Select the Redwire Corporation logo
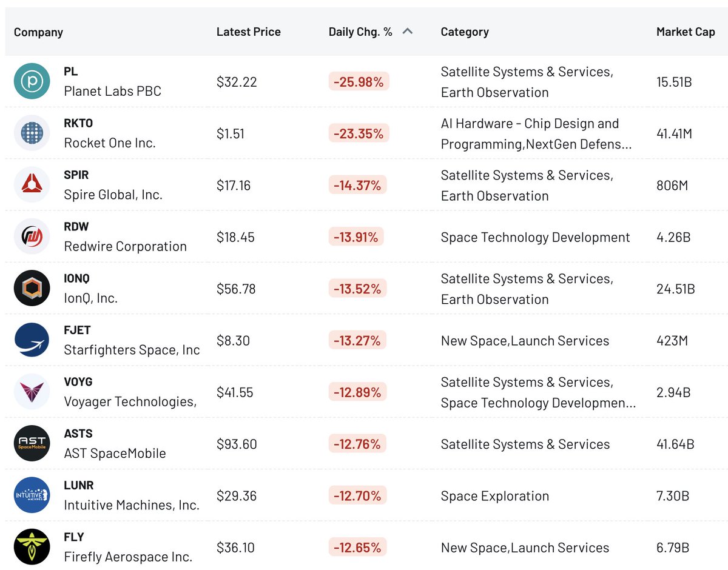 pos(32,236)
